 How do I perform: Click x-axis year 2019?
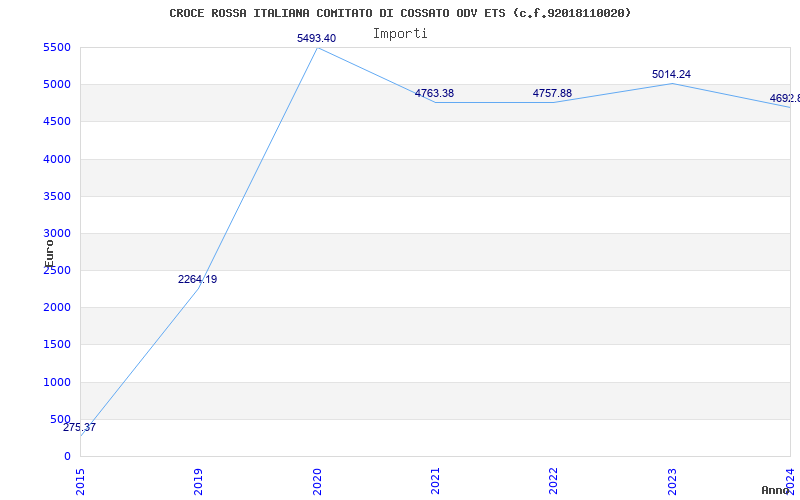coord(198,482)
